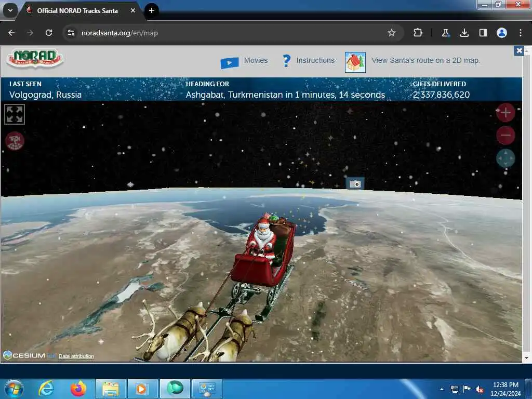Screen dimensions: 532x399
Task: Zoom in with the plus button
Action: (x=506, y=112)
